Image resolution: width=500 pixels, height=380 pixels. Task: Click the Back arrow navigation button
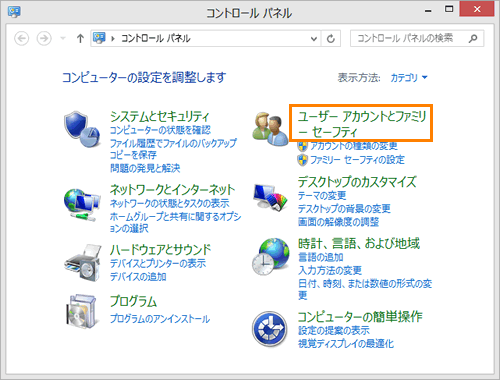click(x=22, y=39)
